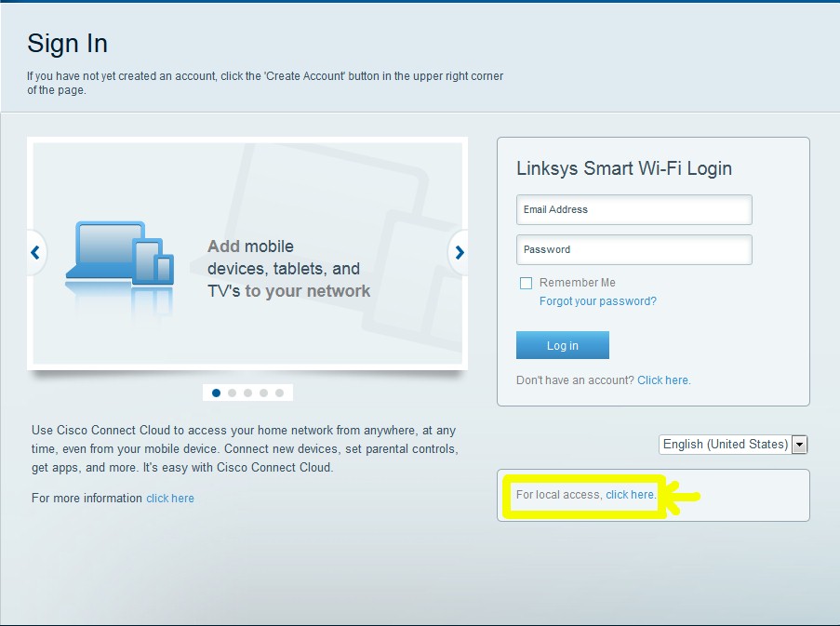Click the Sign In page heading
The image size is (840, 626).
point(68,44)
